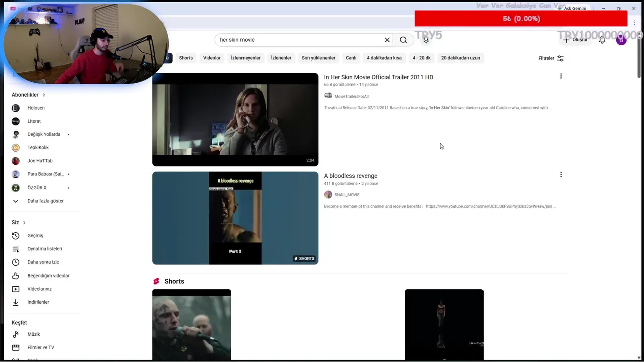Click A bloodless revenge Shorts thumbnail
The width and height of the screenshot is (644, 362).
(235, 218)
